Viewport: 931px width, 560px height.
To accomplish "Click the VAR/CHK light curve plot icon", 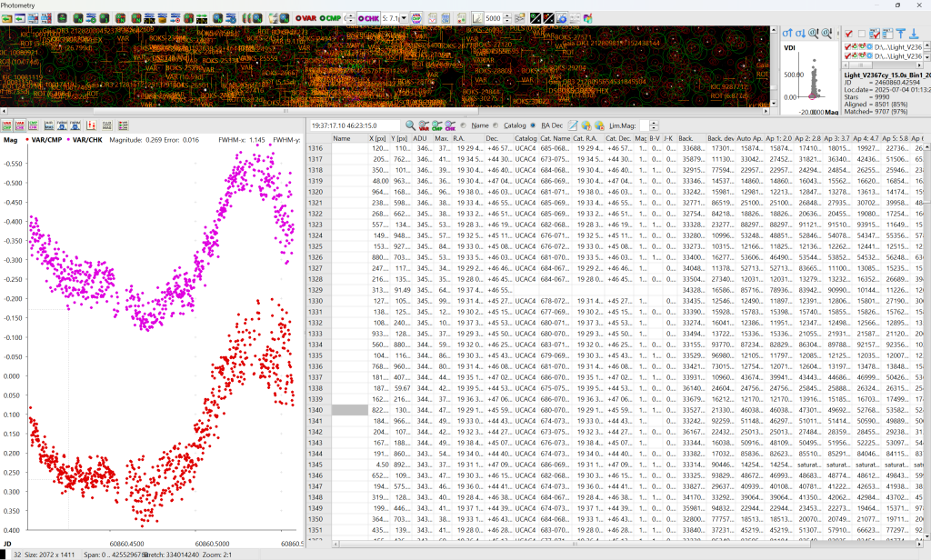I will click(20, 125).
